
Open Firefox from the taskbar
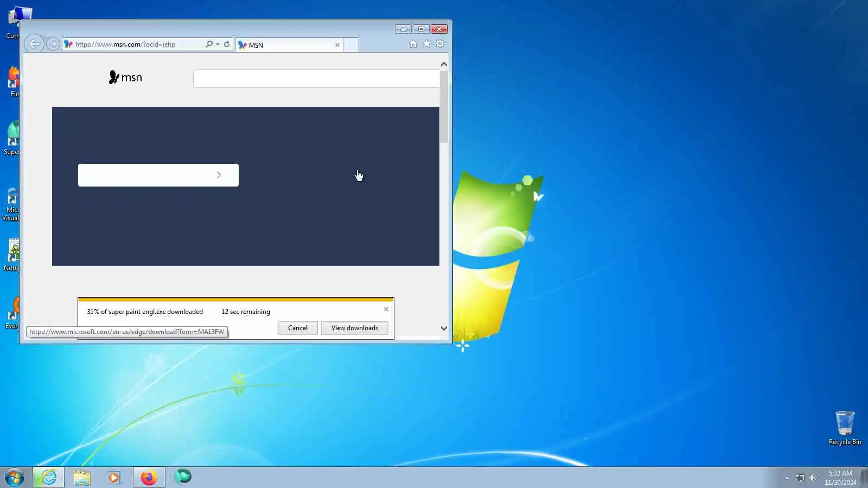pos(149,477)
